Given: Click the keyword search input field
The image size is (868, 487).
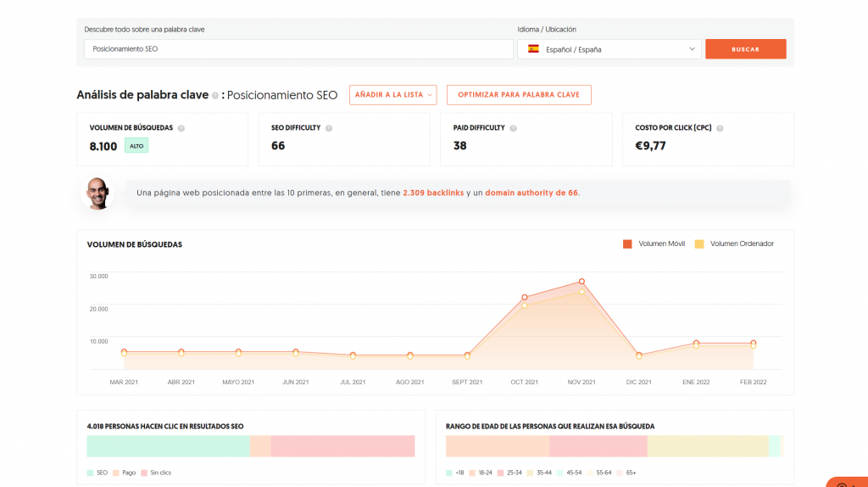Looking at the screenshot, I should click(x=298, y=48).
